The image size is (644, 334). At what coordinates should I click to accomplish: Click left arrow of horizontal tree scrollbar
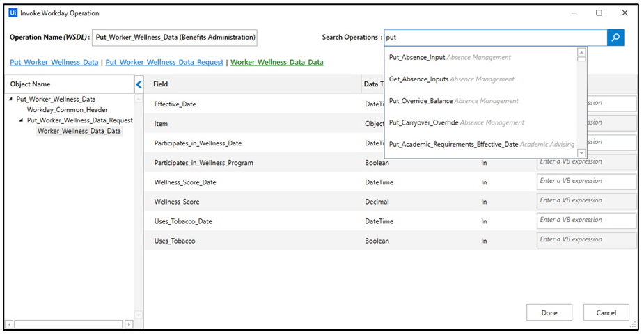pos(9,324)
